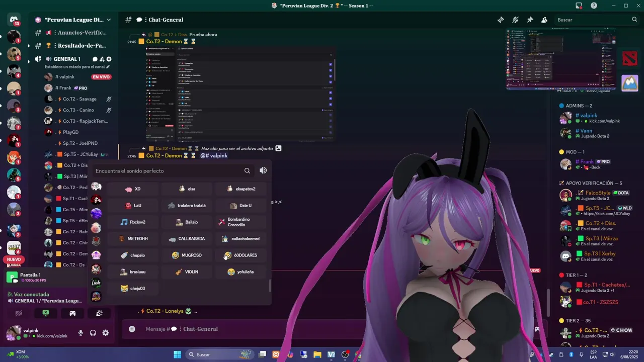644x362 pixels.
Task: Select GENERAL 1 voice channel
Action: pos(67,59)
